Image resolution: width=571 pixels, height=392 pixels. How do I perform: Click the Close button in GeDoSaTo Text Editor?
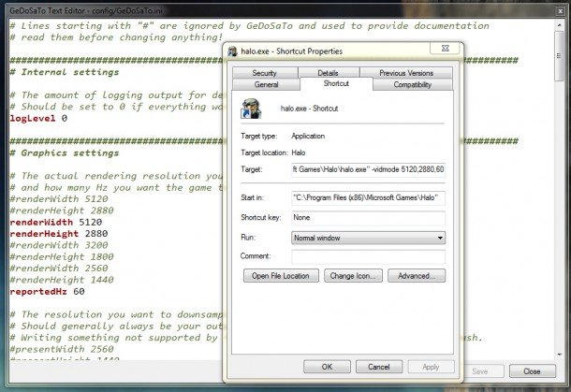pyautogui.click(x=532, y=371)
